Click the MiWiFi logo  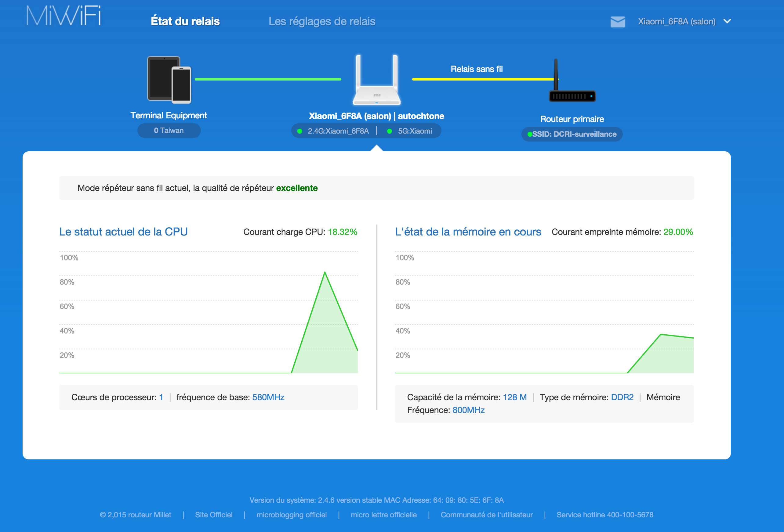[x=64, y=16]
